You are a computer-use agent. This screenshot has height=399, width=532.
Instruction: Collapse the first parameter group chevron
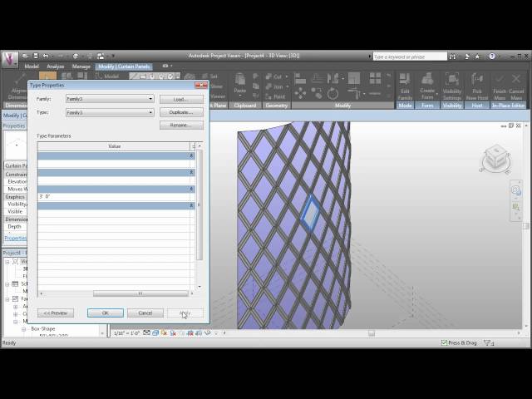[191, 155]
